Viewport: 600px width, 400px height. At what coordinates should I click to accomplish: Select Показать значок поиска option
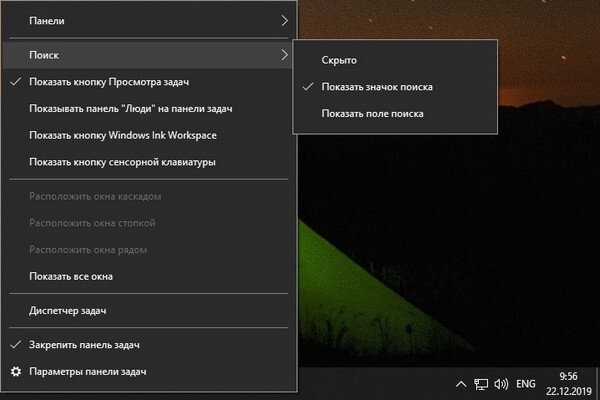(395, 87)
